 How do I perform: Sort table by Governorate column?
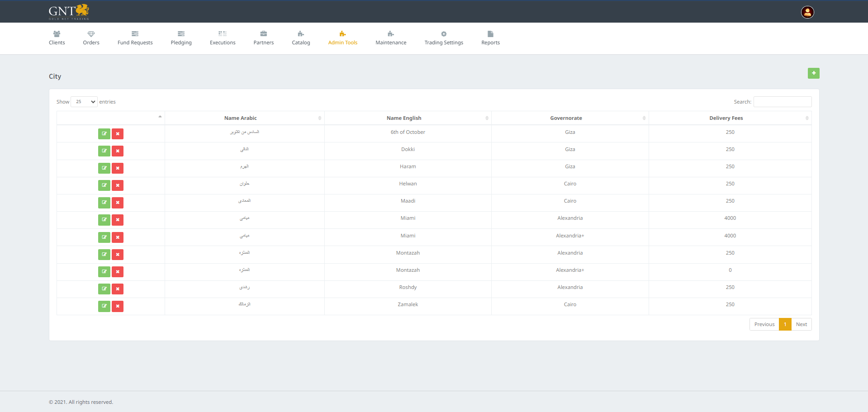[566, 118]
